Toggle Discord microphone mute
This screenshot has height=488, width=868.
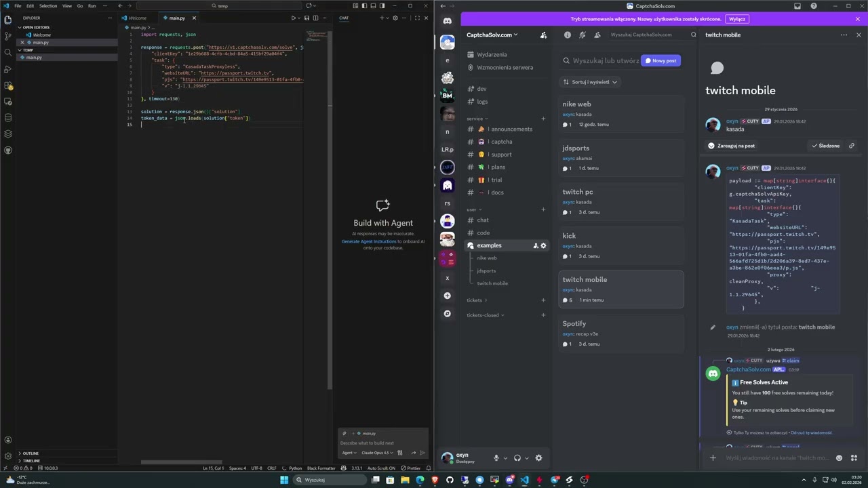click(x=496, y=457)
